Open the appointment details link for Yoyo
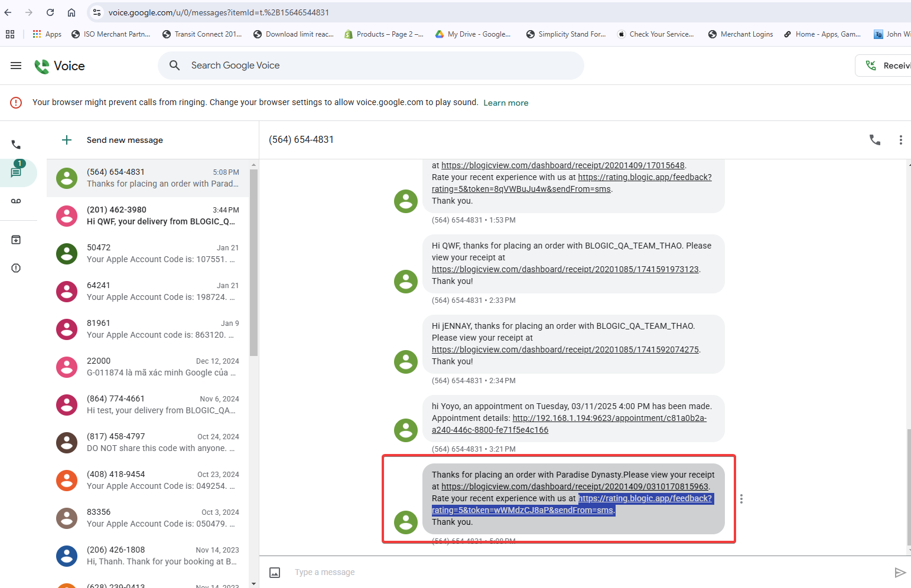This screenshot has width=911, height=588. (609, 419)
